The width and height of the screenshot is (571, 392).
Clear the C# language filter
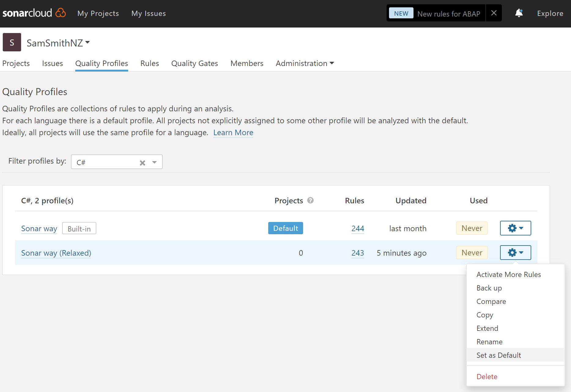coord(143,163)
